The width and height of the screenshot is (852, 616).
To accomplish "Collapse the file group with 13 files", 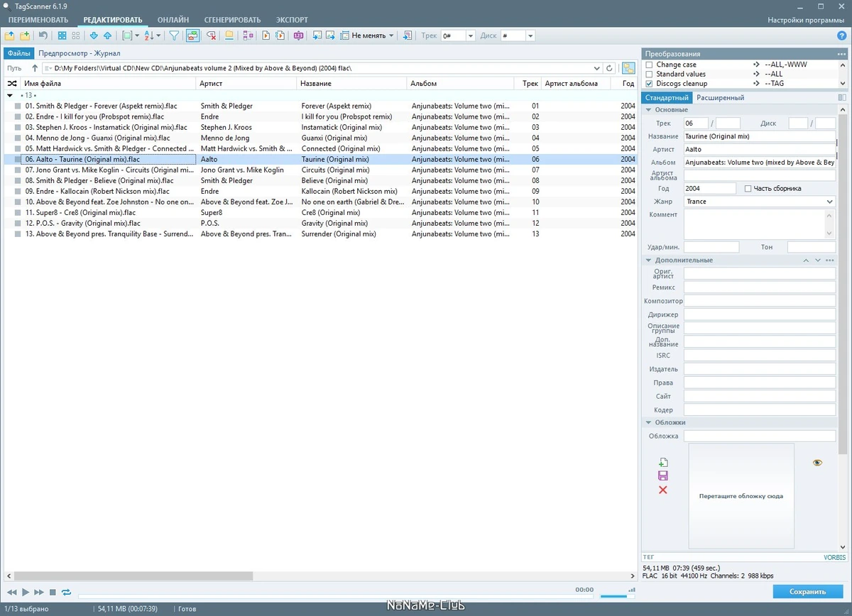I will point(10,95).
